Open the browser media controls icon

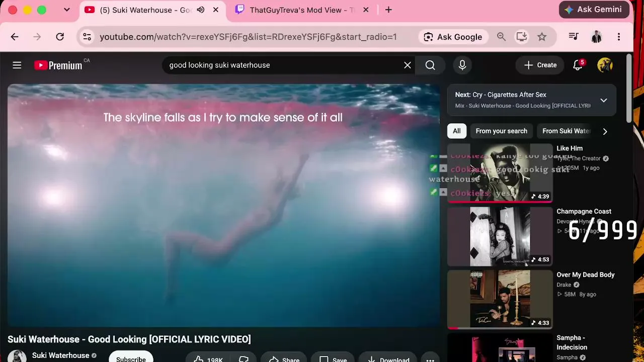pos(573,37)
